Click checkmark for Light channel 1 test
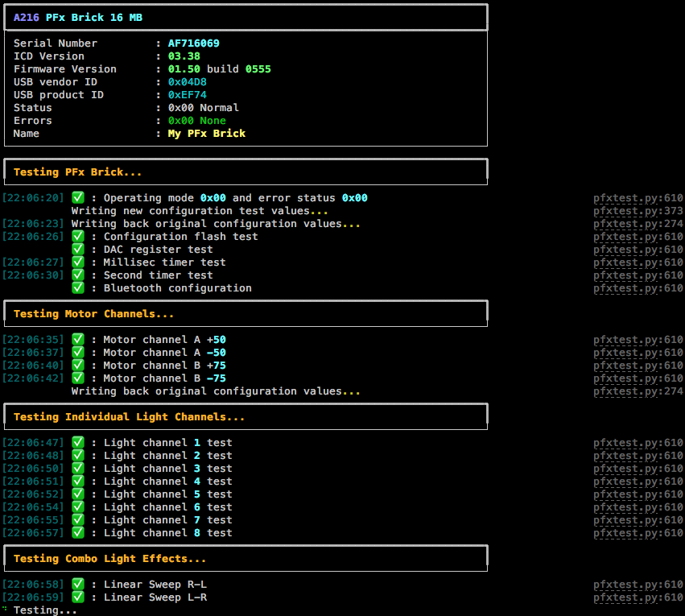The image size is (685, 616). 78,443
